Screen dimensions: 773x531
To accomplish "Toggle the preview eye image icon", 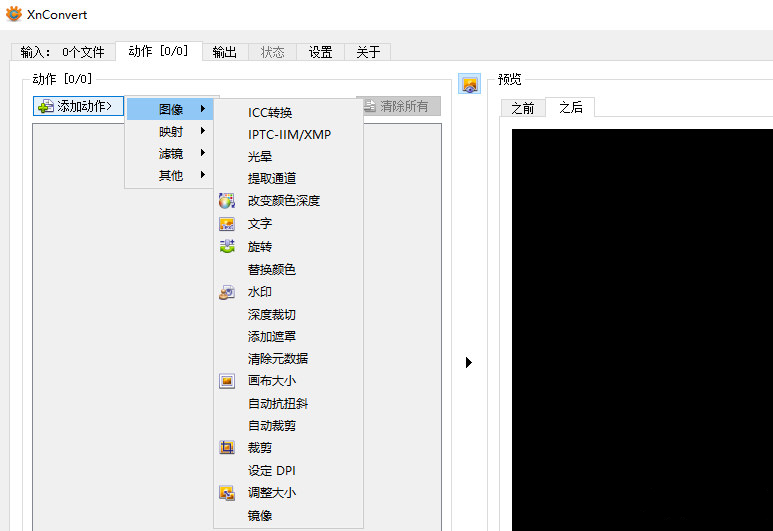I will [x=469, y=84].
